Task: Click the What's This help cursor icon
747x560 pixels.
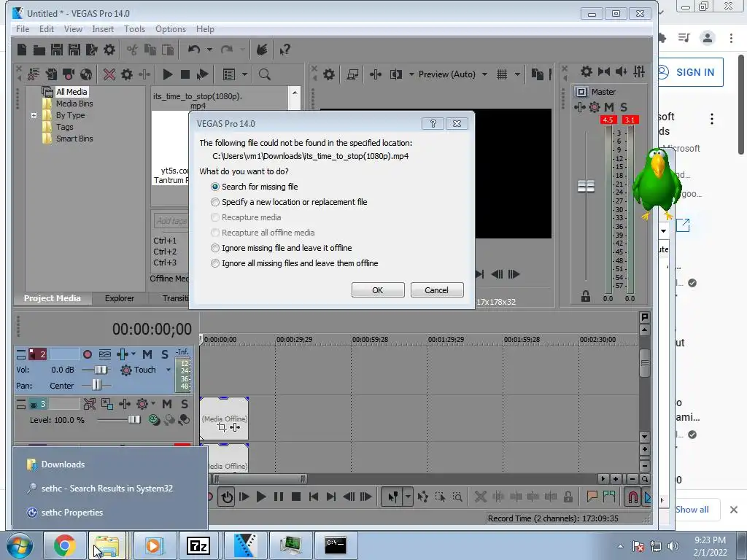Action: tap(285, 50)
